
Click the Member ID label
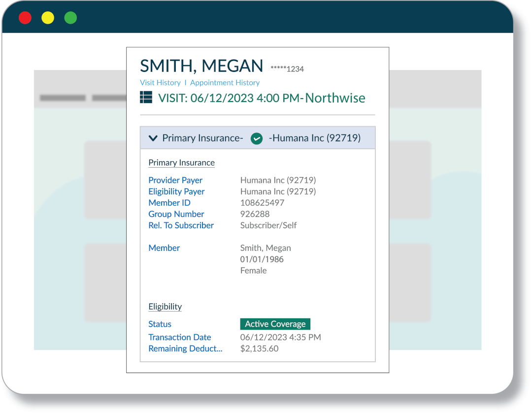[169, 203]
